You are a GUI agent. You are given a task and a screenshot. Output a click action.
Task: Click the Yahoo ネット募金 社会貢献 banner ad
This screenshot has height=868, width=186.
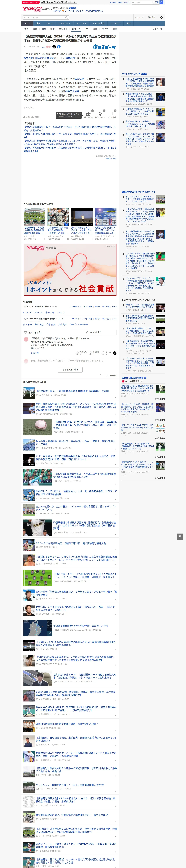70,270
